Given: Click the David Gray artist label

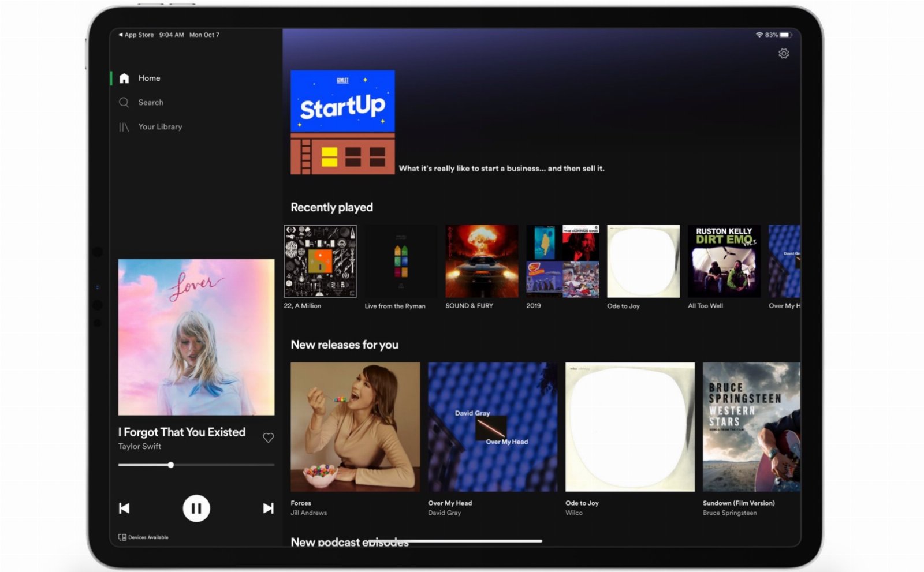Looking at the screenshot, I should (444, 513).
